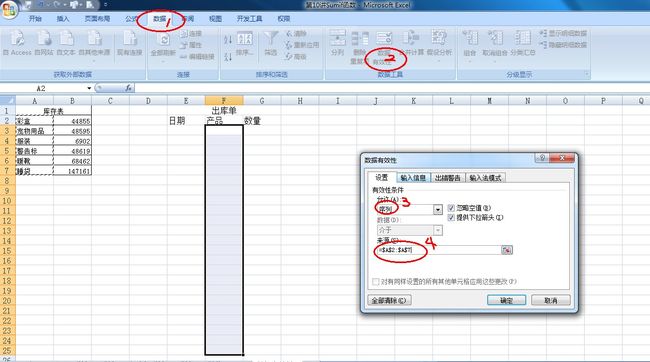
Task: Clear filter (清除)
Action: point(296,34)
